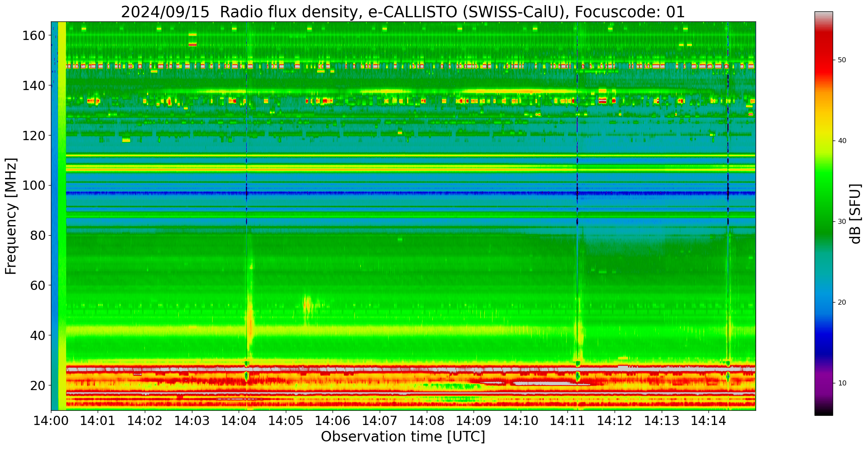
Task: Click the 80 frequency tick label
Action: coord(37,235)
